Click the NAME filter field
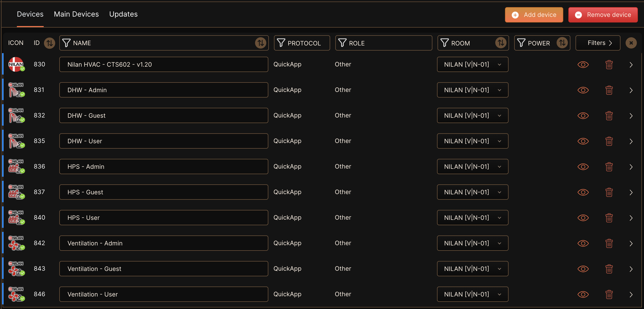 coord(164,43)
